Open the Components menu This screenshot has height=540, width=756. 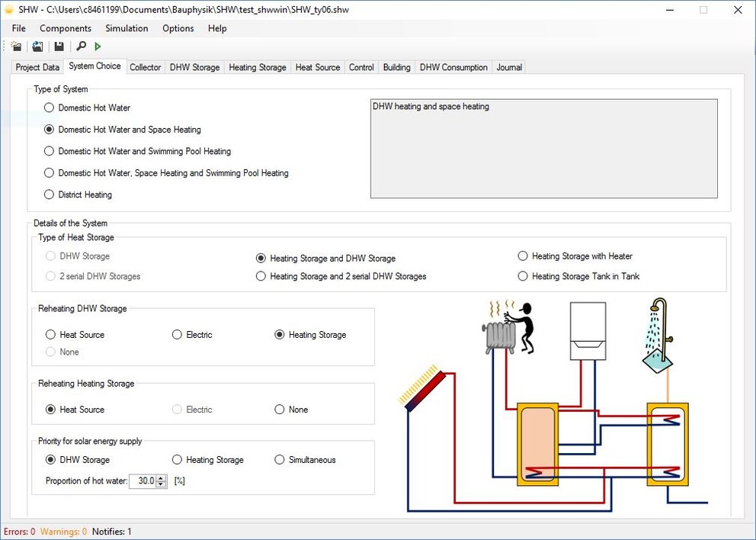[x=66, y=28]
